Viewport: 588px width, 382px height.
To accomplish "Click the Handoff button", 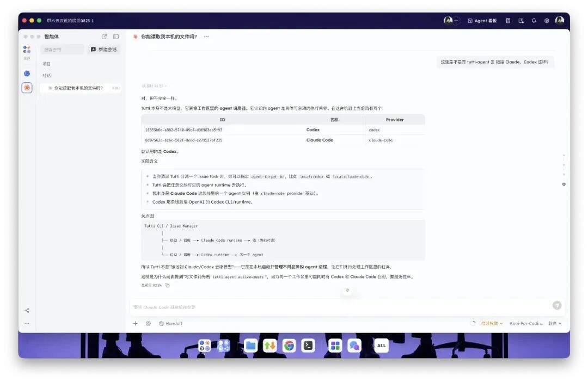I will pos(170,324).
